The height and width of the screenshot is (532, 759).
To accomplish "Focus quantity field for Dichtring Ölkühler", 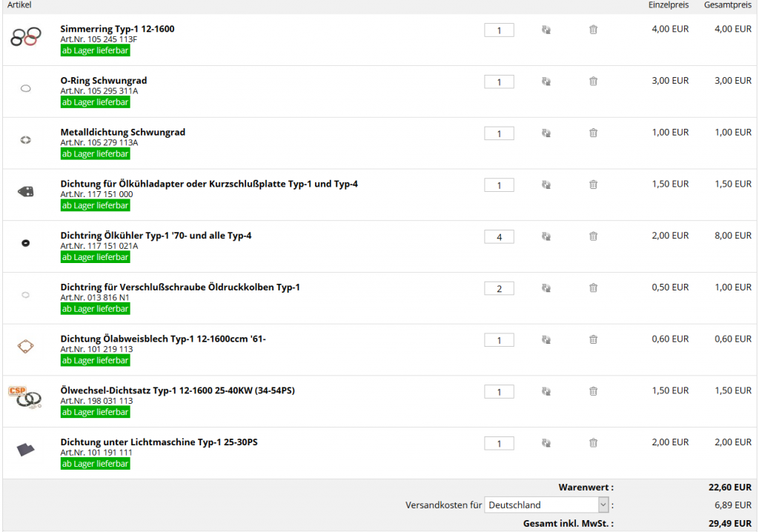I will pyautogui.click(x=499, y=237).
